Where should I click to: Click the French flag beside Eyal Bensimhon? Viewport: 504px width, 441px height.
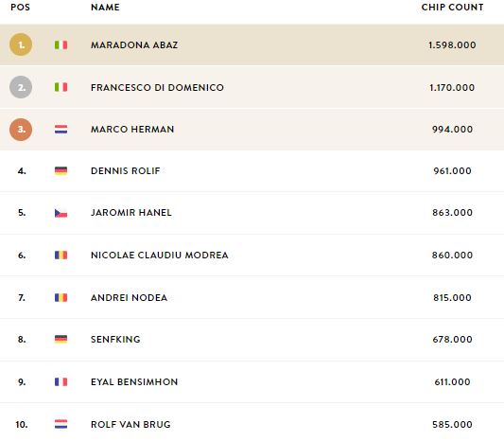(x=61, y=381)
